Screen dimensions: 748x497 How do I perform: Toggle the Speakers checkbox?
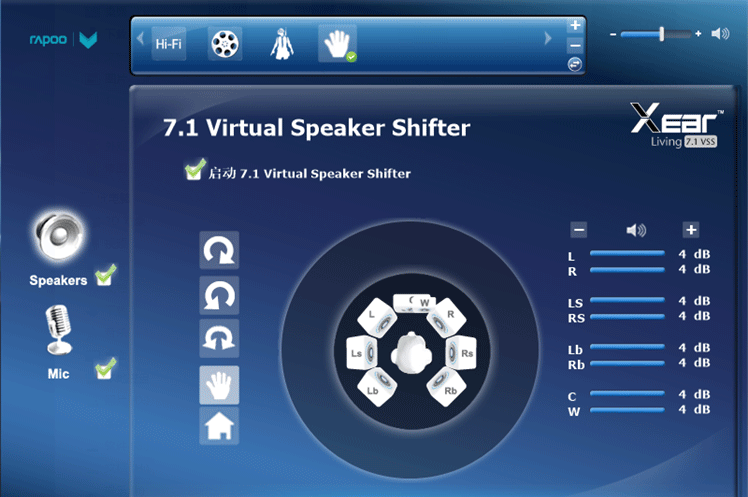(x=105, y=275)
